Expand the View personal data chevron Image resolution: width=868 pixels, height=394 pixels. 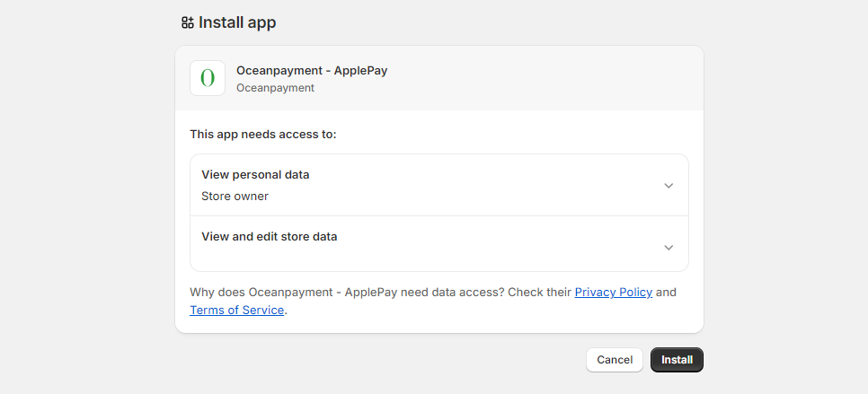click(x=668, y=186)
